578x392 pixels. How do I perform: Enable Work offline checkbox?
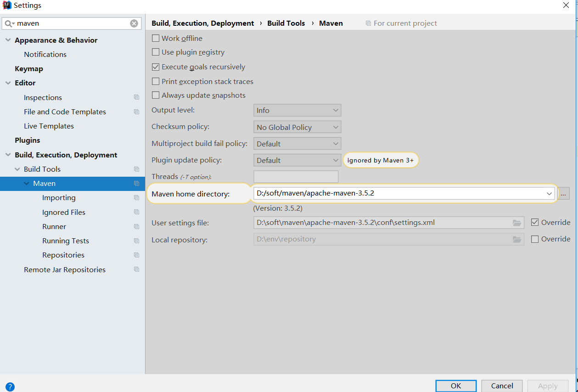[156, 38]
